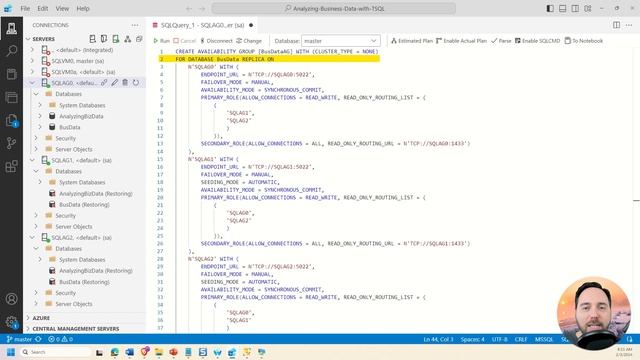Change CRLF line ending setting

521,339
